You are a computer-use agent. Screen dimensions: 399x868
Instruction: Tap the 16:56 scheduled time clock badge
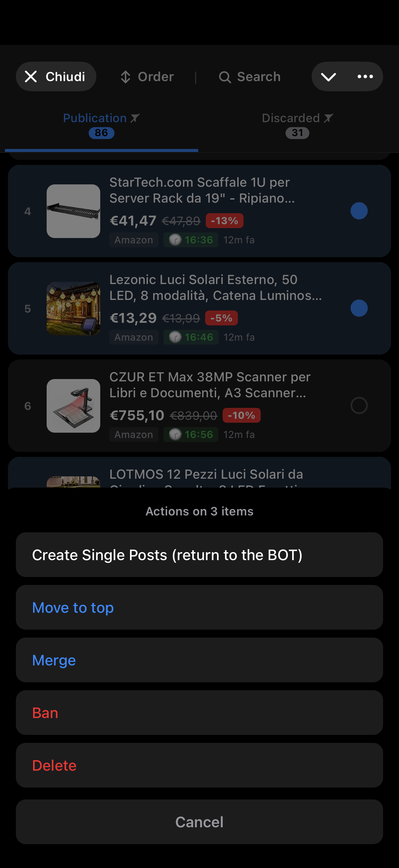point(191,435)
